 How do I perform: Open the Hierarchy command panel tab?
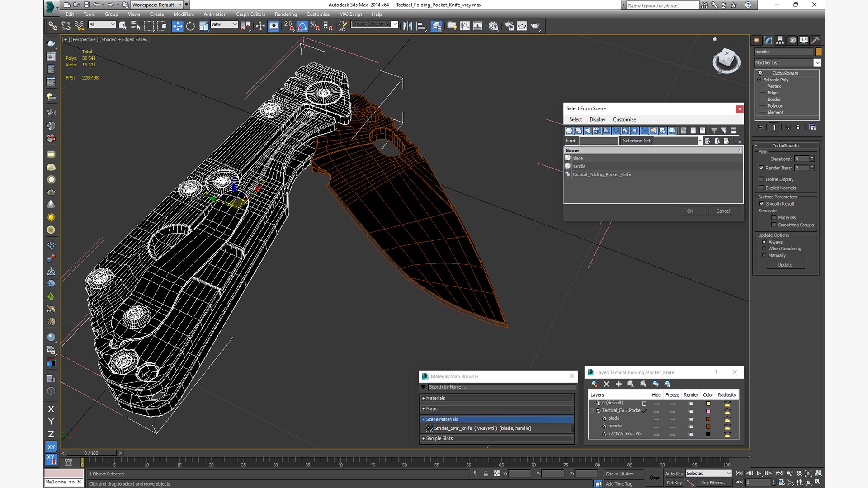[x=780, y=40]
